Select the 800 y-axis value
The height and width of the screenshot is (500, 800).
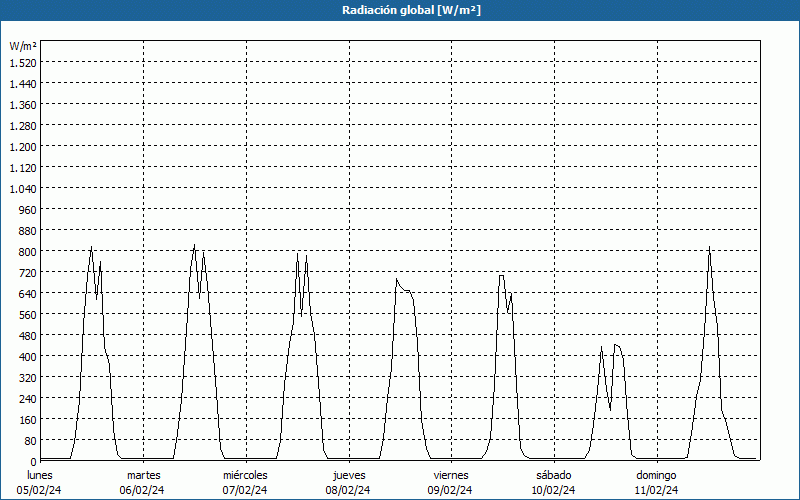point(27,252)
